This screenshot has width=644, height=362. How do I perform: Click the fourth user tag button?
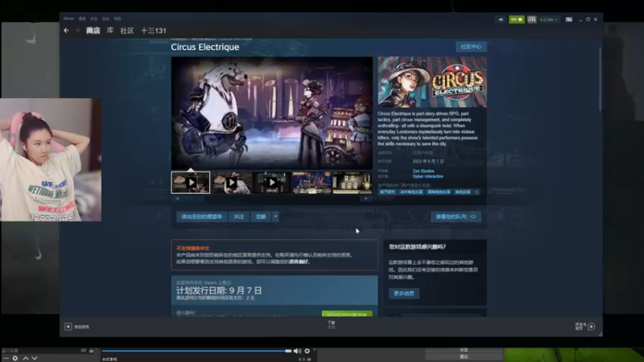(462, 192)
